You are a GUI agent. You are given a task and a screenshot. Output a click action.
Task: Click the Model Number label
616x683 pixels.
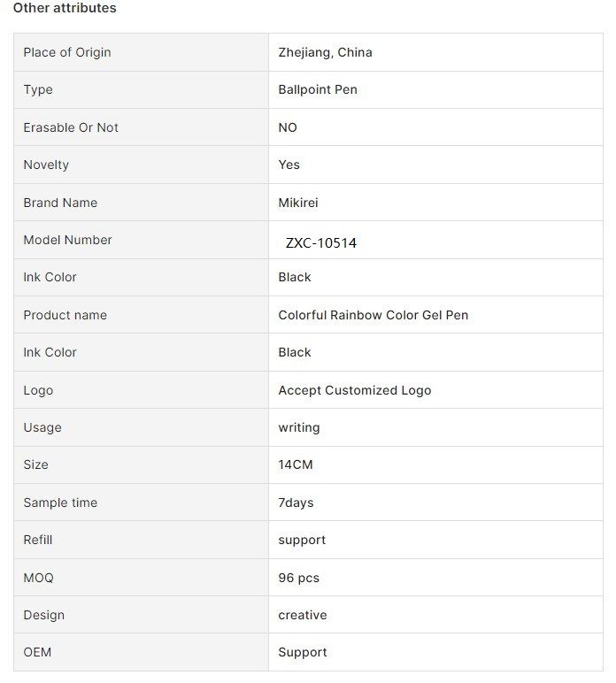(67, 240)
